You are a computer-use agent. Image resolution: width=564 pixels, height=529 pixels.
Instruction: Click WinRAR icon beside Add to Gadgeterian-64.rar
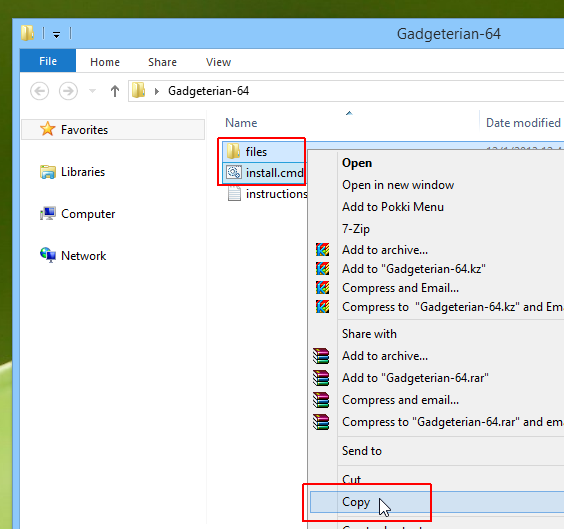[321, 378]
